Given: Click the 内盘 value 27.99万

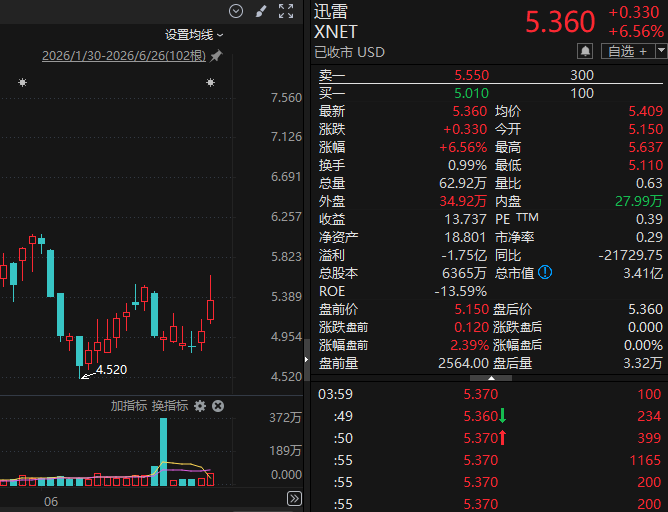Looking at the screenshot, I should (639, 201).
